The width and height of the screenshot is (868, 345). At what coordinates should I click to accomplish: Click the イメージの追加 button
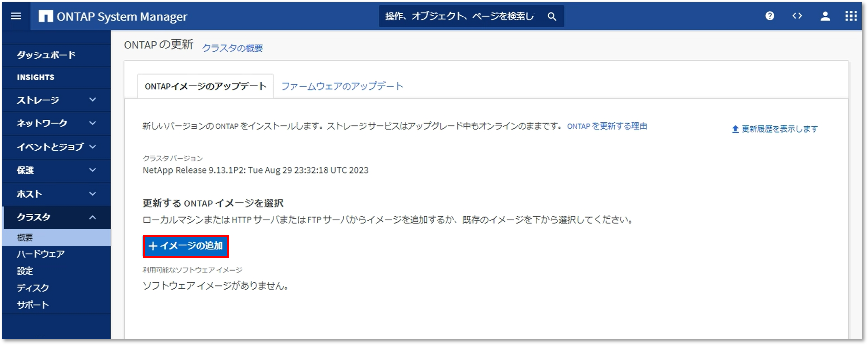(x=186, y=246)
